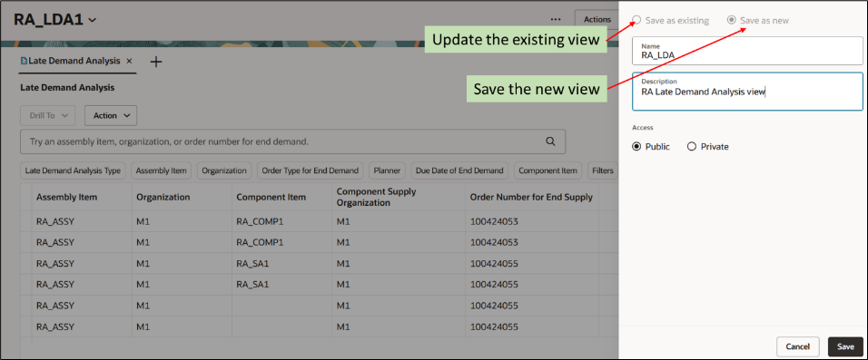The height and width of the screenshot is (360, 868).
Task: Close the Late Demand Analysis tab
Action: [129, 61]
